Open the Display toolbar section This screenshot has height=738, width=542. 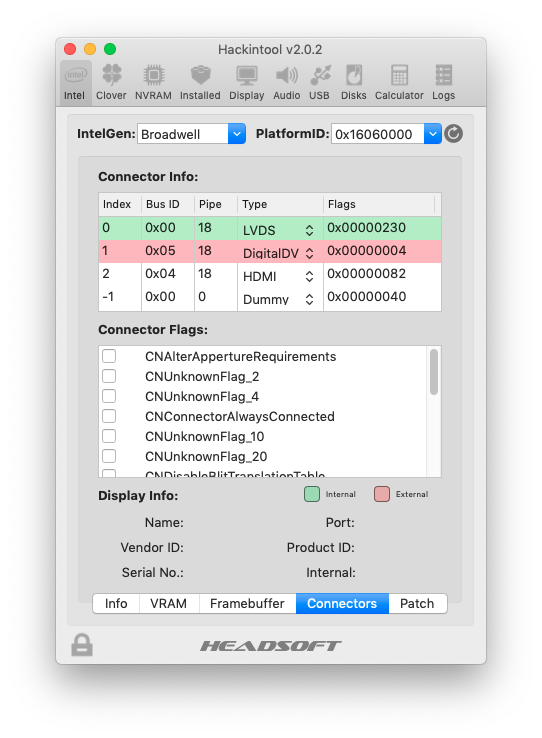click(247, 83)
